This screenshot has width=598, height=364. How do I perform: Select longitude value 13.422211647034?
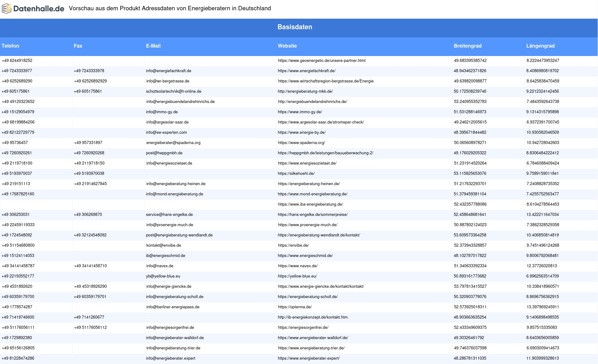pos(543,215)
